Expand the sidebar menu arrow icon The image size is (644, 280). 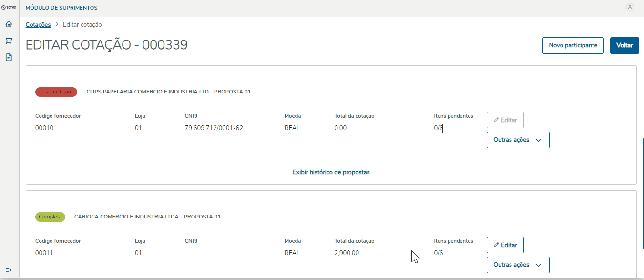[x=9, y=270]
